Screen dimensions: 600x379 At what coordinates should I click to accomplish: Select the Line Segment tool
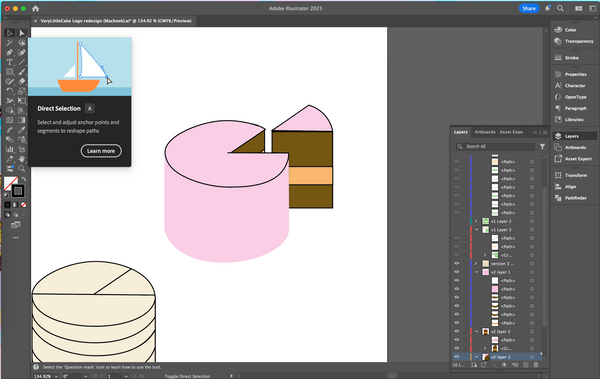tap(22, 62)
